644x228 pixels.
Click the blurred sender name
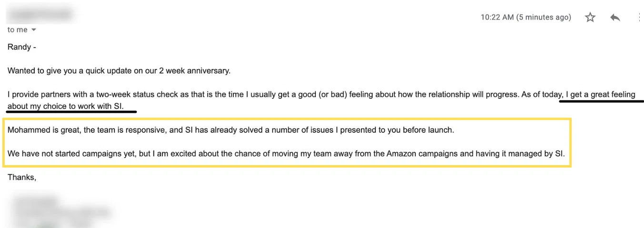pos(40,15)
